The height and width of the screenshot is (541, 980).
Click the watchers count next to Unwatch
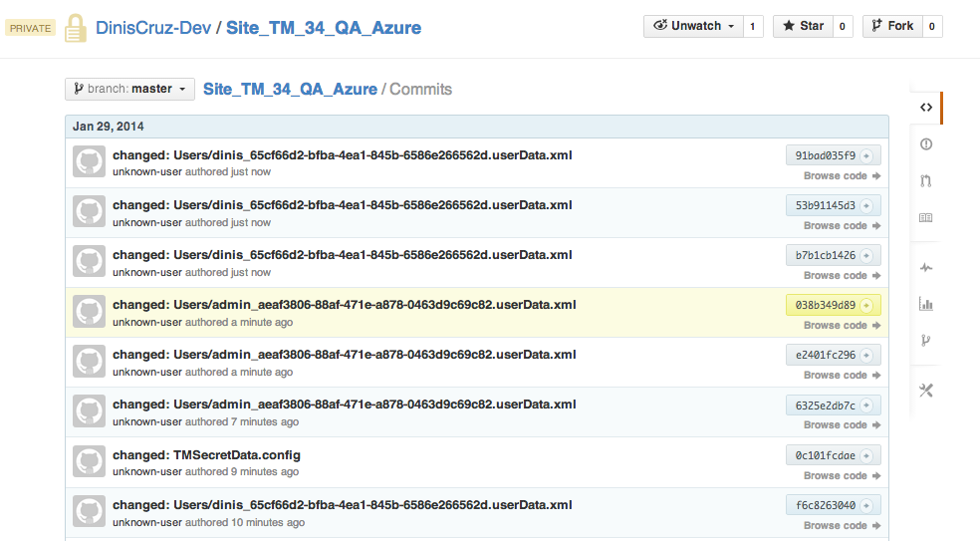[x=752, y=26]
